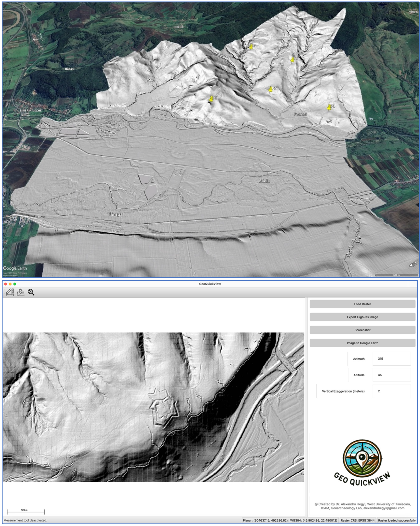Select the yellow P2 pushpin
Viewport: 420px width, 526px height.
(x=271, y=90)
